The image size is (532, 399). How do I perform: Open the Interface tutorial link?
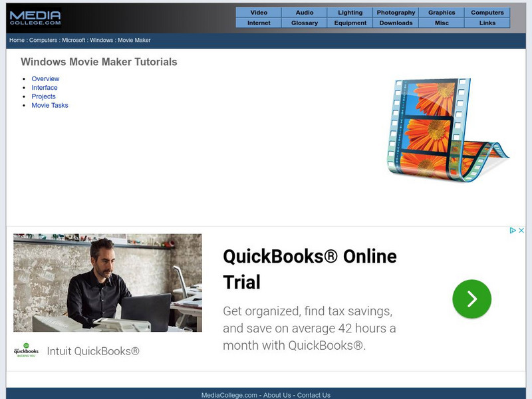click(x=45, y=88)
